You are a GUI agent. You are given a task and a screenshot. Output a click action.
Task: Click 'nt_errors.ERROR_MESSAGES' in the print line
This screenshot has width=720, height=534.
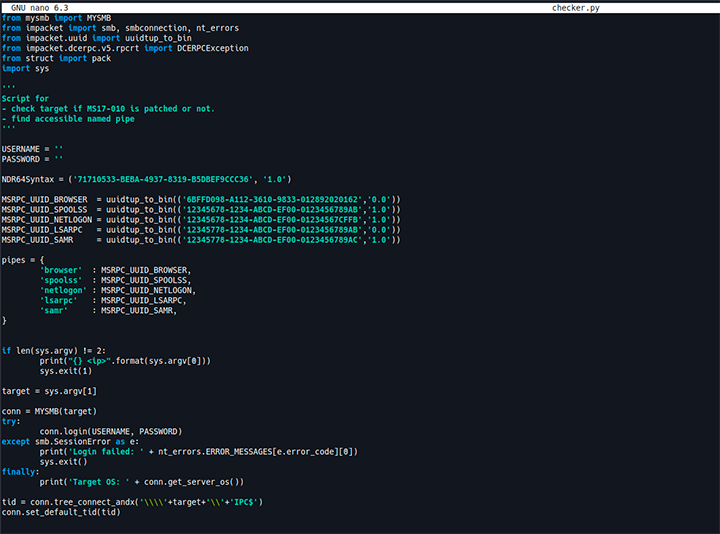pos(215,452)
